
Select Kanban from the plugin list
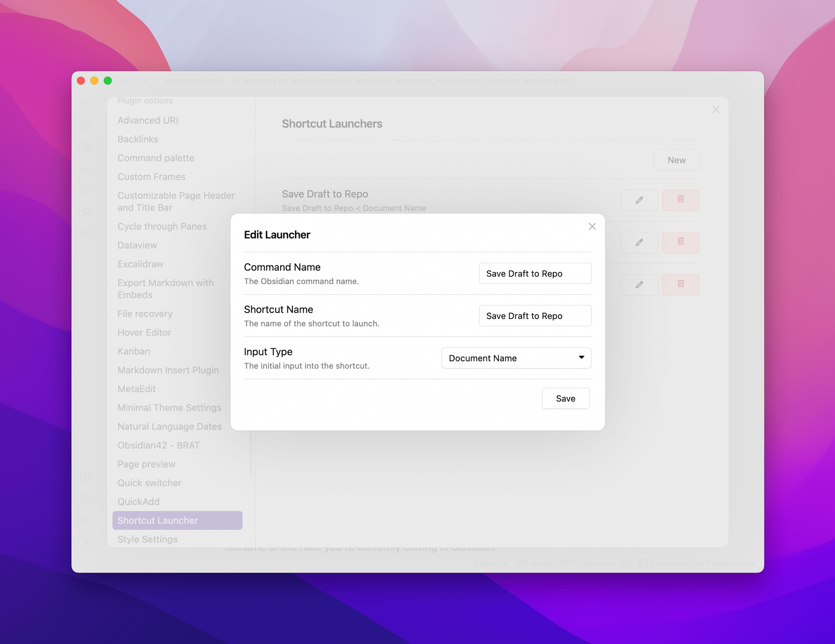click(x=134, y=351)
